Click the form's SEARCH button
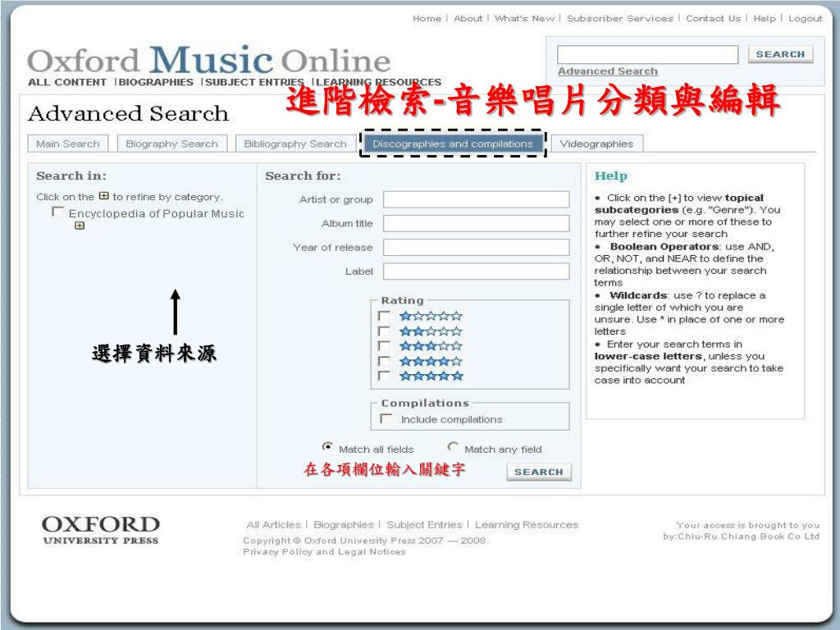This screenshot has width=840, height=630. point(539,472)
